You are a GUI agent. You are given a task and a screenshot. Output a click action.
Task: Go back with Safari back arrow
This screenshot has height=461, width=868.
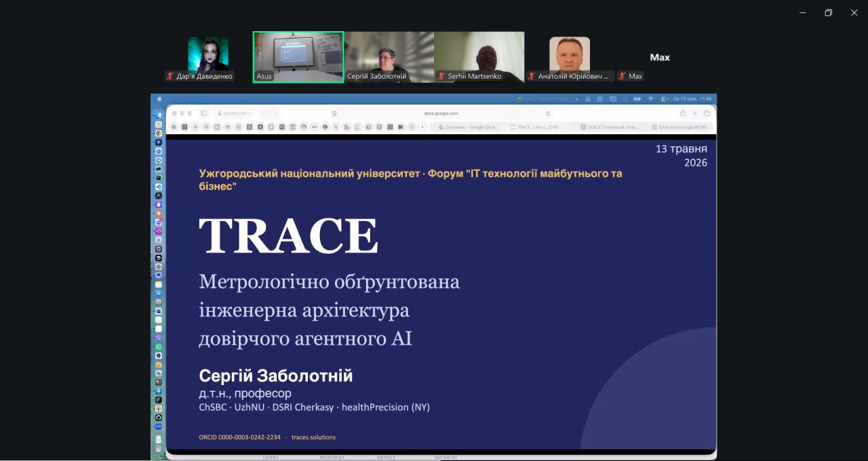click(x=264, y=113)
